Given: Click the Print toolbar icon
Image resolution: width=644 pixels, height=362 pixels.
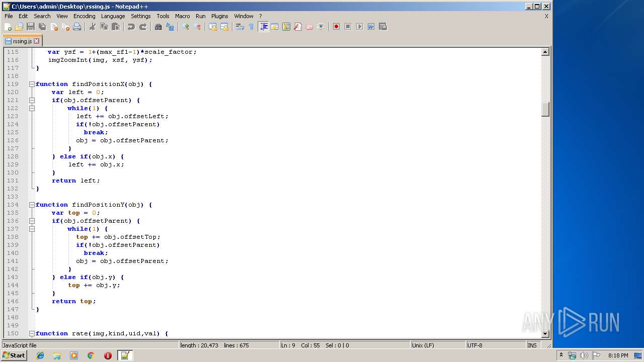Looking at the screenshot, I should (77, 27).
